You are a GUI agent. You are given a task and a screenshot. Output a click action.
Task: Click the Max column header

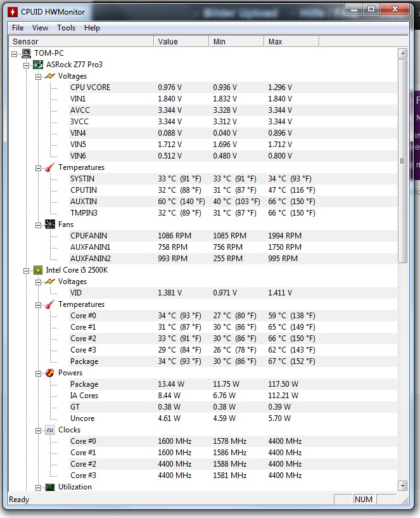(291, 42)
